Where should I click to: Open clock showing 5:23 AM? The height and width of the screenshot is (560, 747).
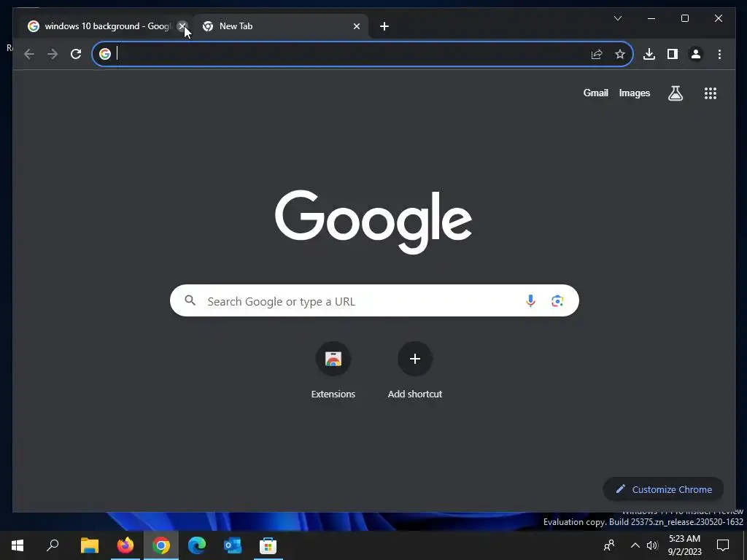click(684, 545)
